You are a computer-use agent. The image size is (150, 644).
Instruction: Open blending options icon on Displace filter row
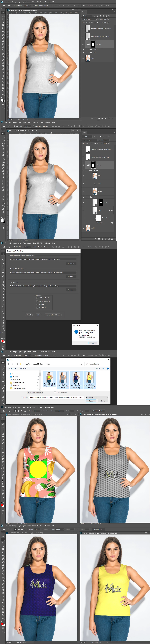click(112, 223)
